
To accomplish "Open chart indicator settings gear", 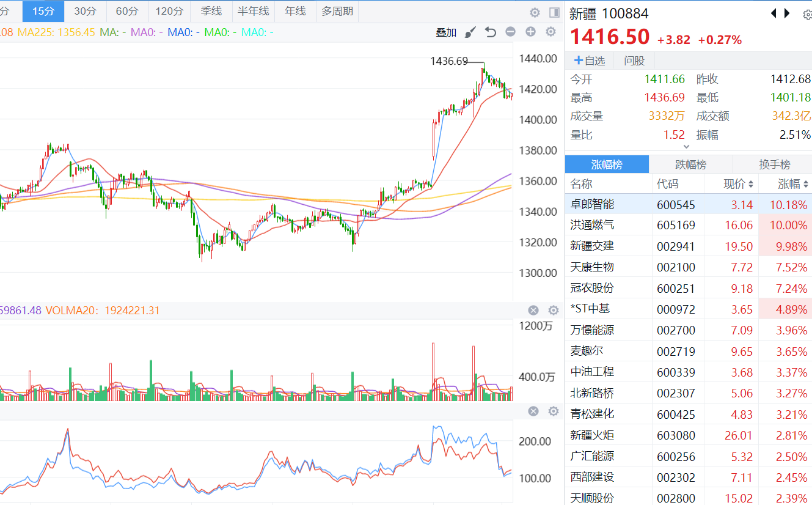I will point(550,32).
